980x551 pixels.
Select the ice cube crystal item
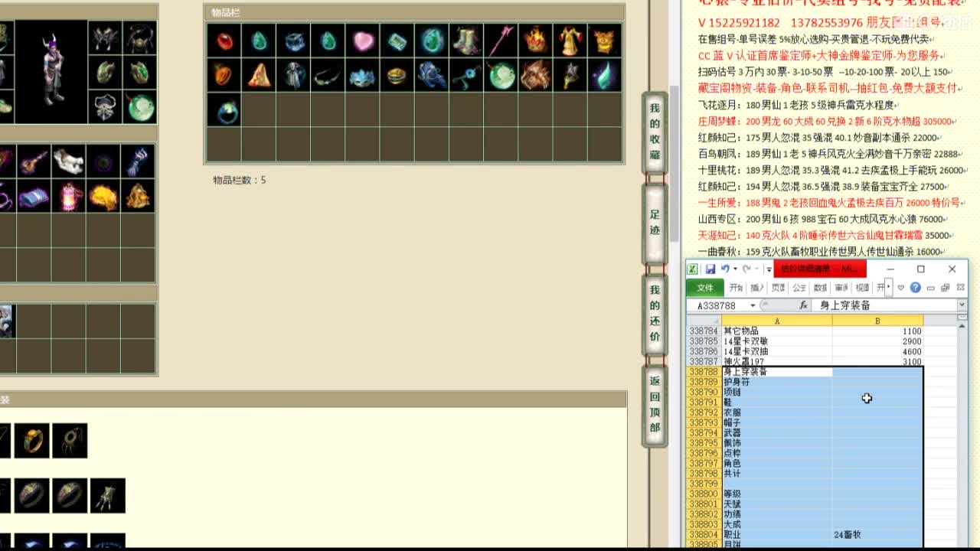point(293,41)
